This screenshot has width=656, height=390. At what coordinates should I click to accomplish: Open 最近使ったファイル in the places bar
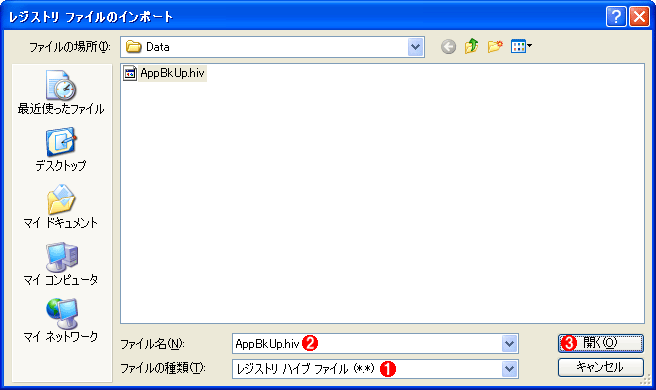tap(61, 92)
